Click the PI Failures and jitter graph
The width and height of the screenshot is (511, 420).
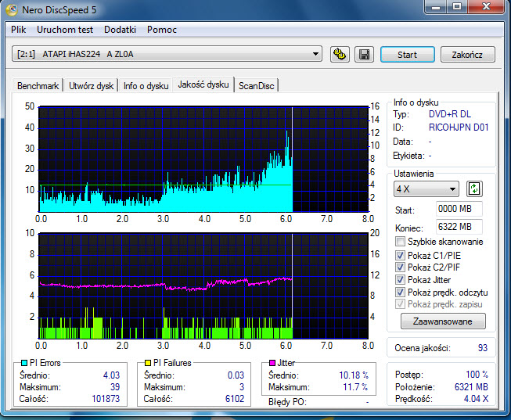[x=203, y=285]
